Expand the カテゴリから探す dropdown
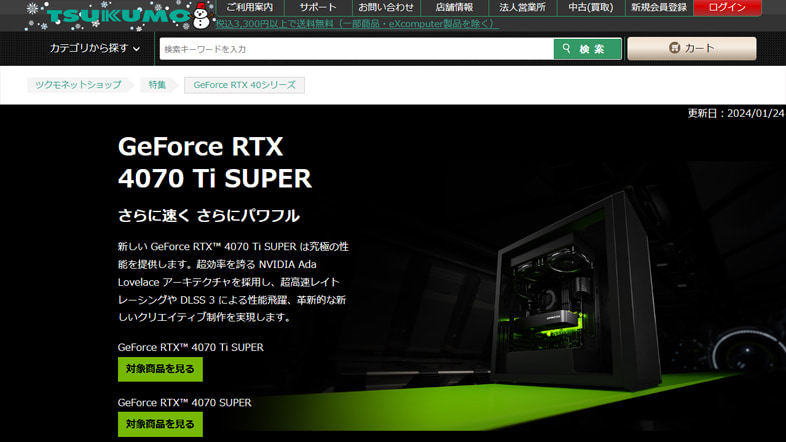 94,48
